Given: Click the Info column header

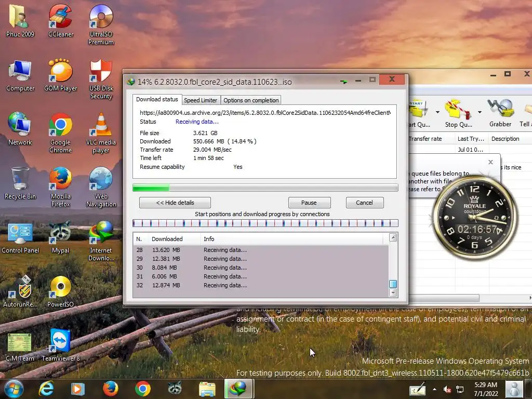Looking at the screenshot, I should pos(292,239).
